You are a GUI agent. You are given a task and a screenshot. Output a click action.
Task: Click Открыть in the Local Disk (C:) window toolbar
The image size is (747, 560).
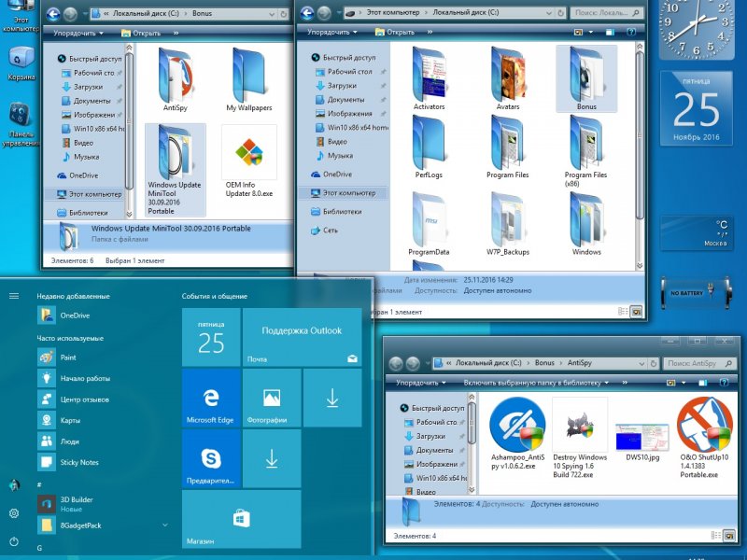click(395, 32)
